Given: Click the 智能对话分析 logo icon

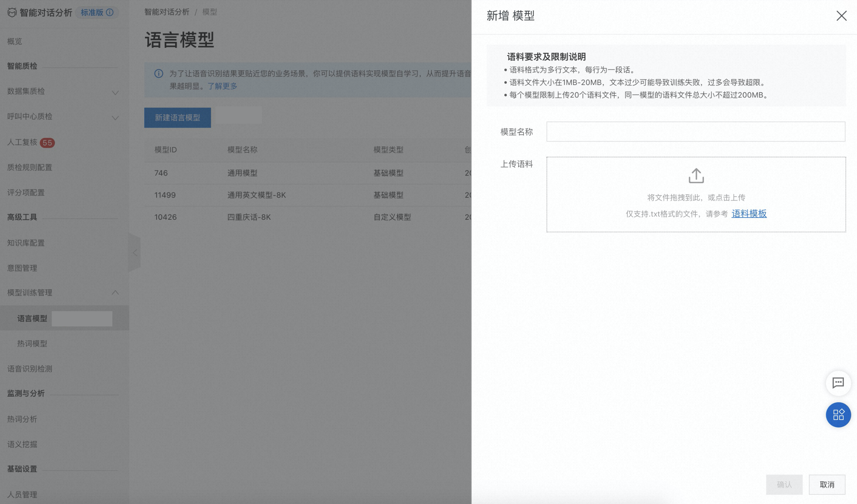Looking at the screenshot, I should (x=12, y=13).
